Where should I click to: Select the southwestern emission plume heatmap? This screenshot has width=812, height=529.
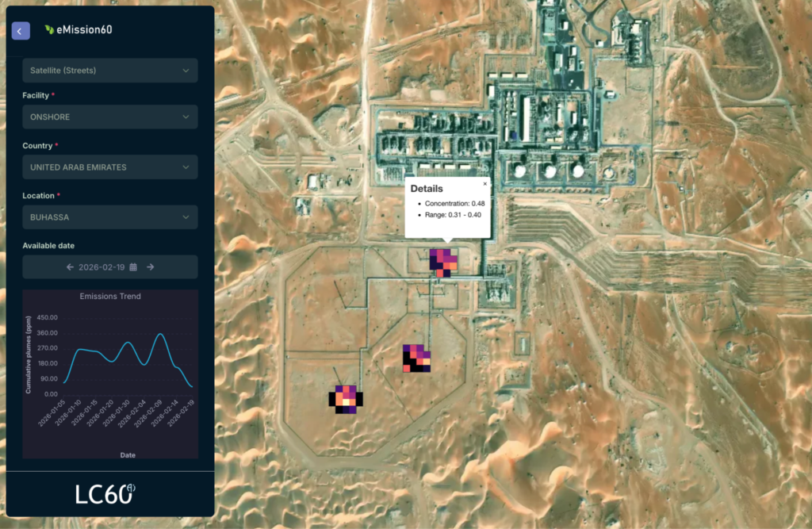click(346, 400)
